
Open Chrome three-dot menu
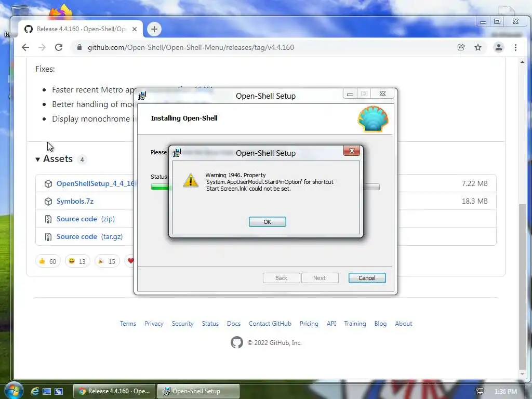coord(515,47)
